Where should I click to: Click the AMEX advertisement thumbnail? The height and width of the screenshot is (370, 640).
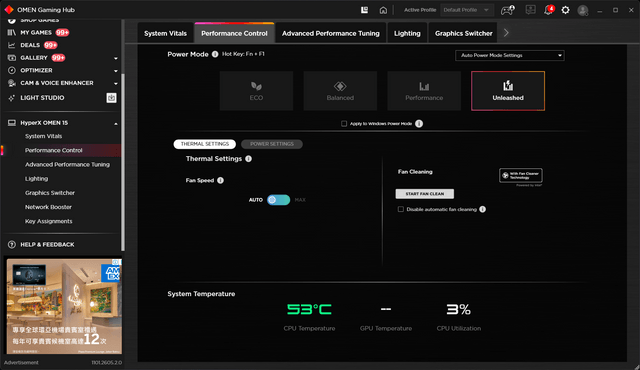(x=64, y=306)
